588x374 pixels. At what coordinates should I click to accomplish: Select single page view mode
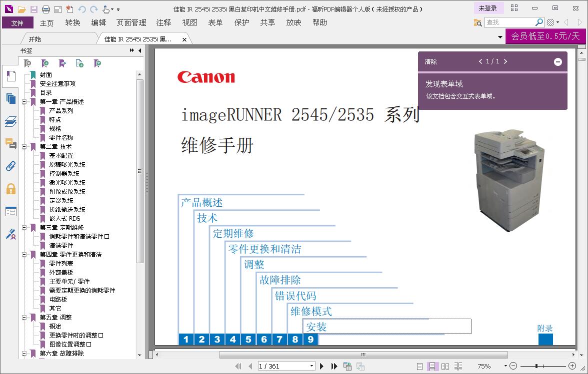419,366
